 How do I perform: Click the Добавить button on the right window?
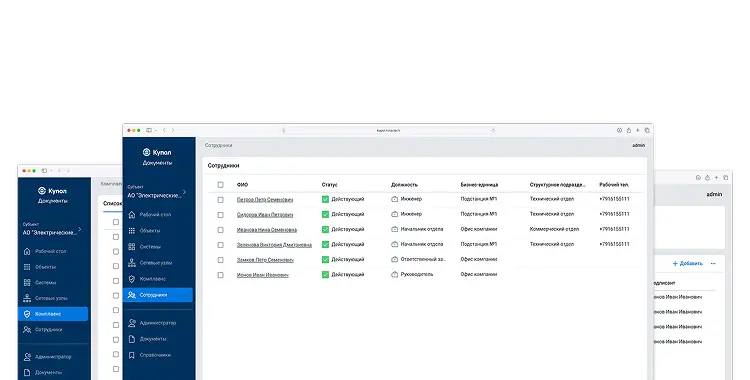[x=688, y=264]
